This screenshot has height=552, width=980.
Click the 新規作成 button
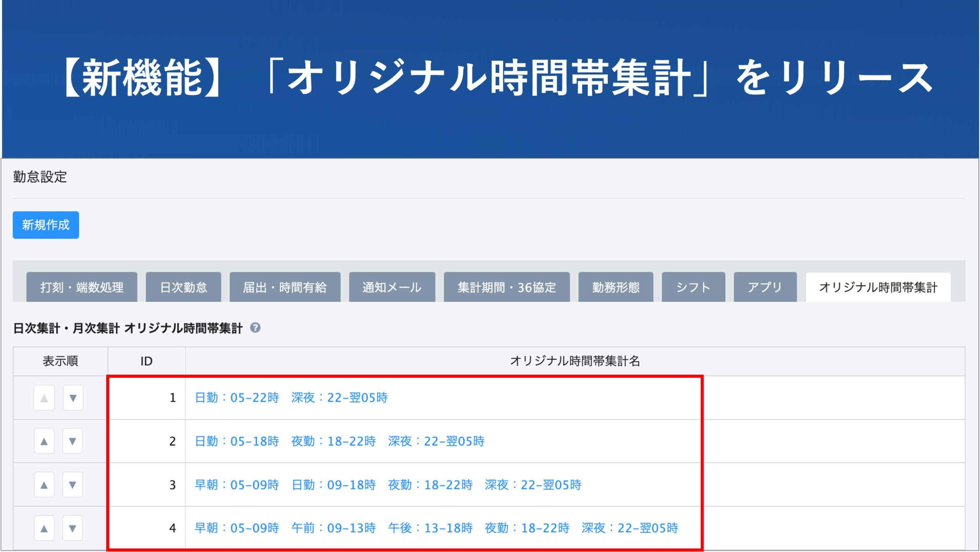[x=46, y=225]
